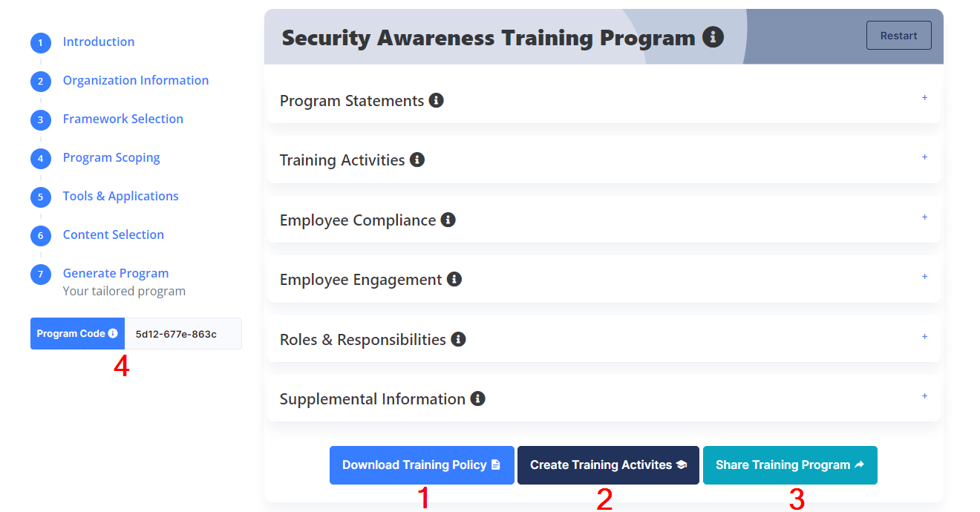Click the info icon next to Supplemental Information
Image resolution: width=980 pixels, height=512 pixels.
[x=477, y=398]
